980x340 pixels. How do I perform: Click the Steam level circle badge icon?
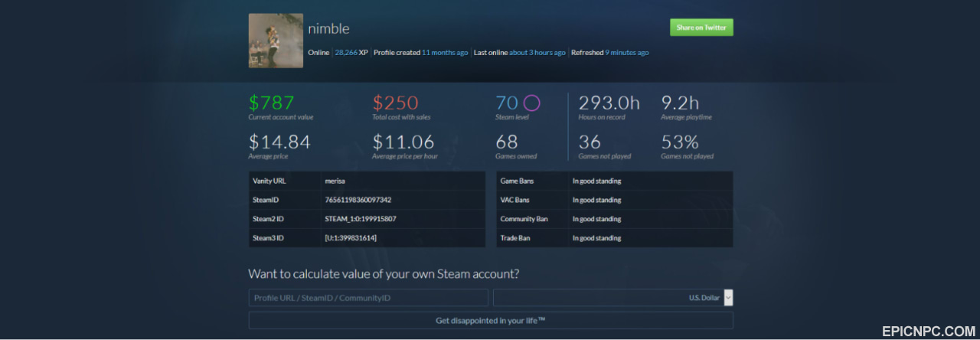coord(531,103)
